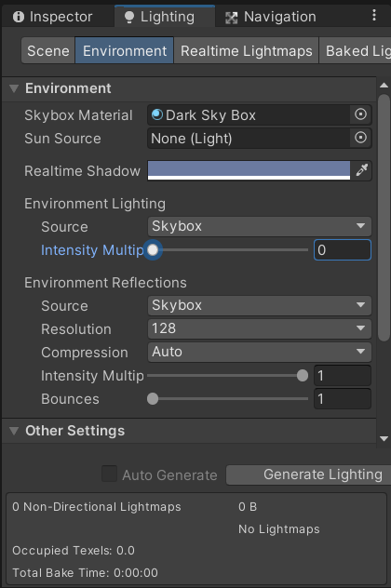
Task: Focus the lighting intensity field showing 0
Action: [x=343, y=249]
